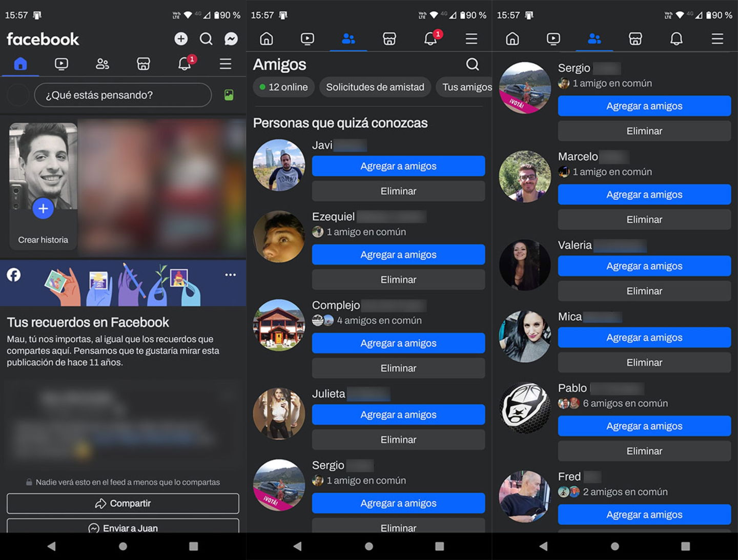Open Messenger from the facebook header
The image size is (738, 560).
click(231, 38)
